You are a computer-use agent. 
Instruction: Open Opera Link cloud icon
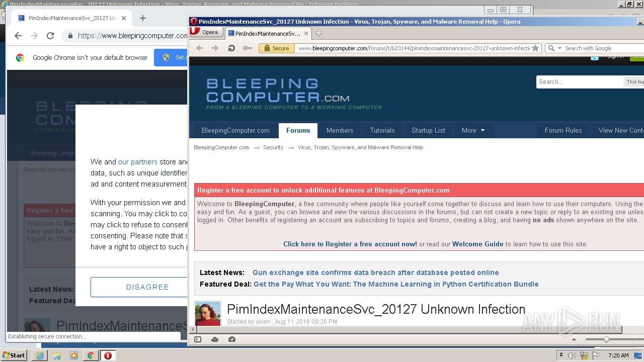(215, 339)
